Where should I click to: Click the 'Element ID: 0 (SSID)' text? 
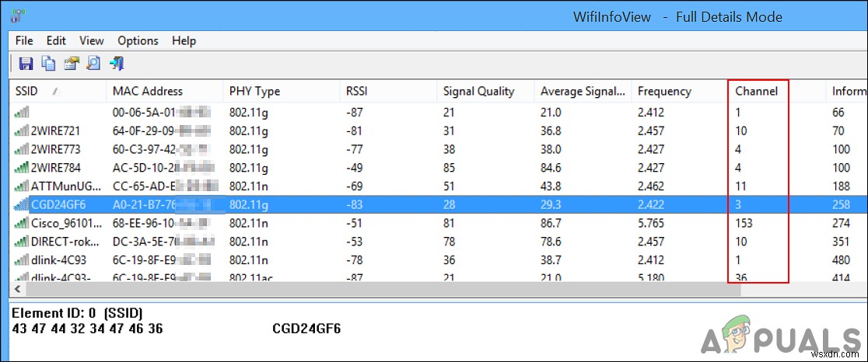pos(78,313)
